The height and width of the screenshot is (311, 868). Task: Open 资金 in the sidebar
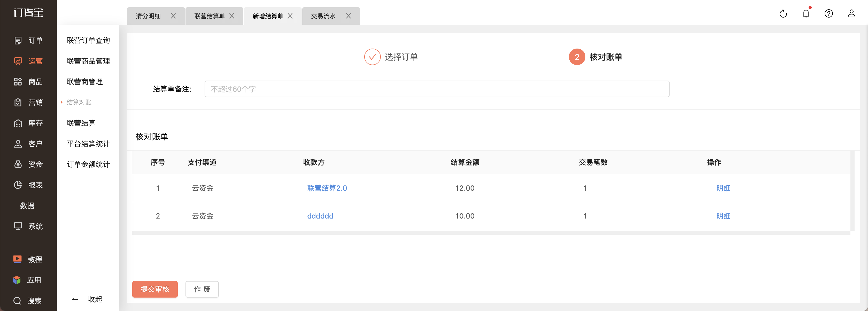point(28,165)
